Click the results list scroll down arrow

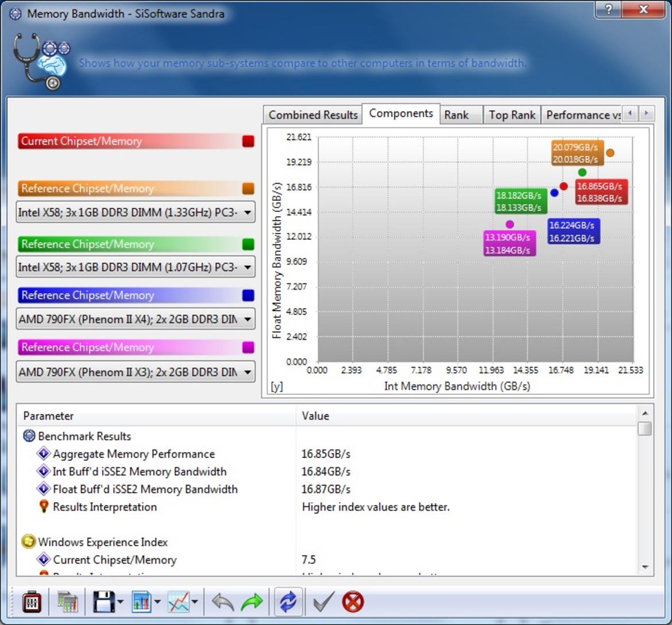[645, 567]
